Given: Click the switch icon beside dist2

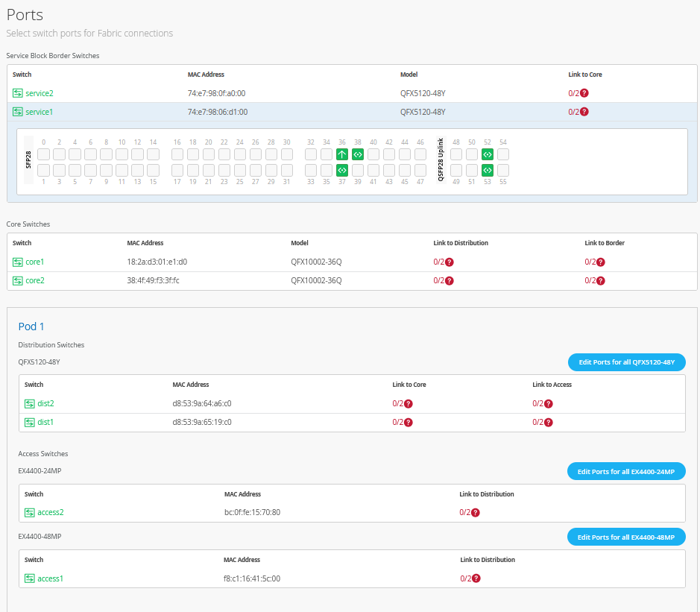Looking at the screenshot, I should pos(30,403).
